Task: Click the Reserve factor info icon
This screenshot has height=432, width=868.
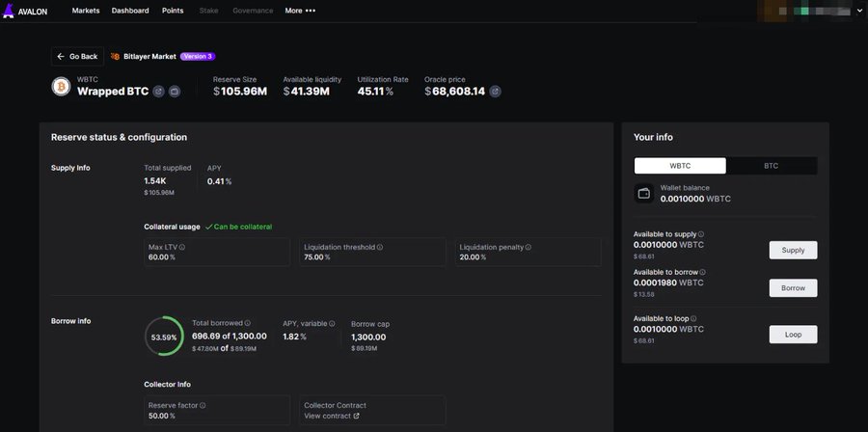Action: pyautogui.click(x=203, y=405)
